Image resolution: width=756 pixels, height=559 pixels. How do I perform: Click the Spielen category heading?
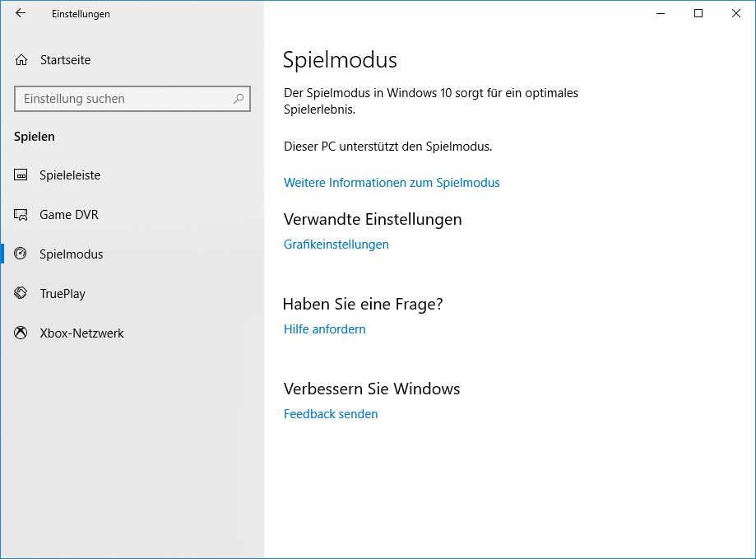click(x=35, y=137)
